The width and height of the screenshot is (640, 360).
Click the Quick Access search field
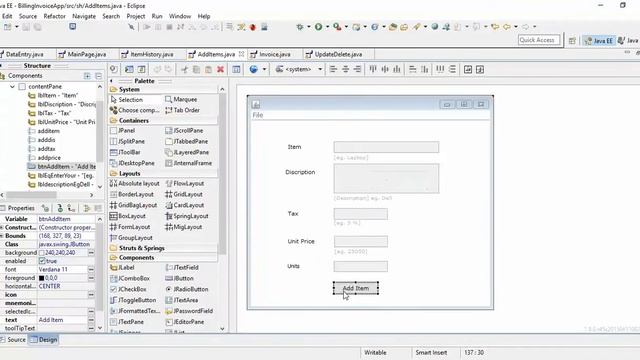[x=538, y=40]
